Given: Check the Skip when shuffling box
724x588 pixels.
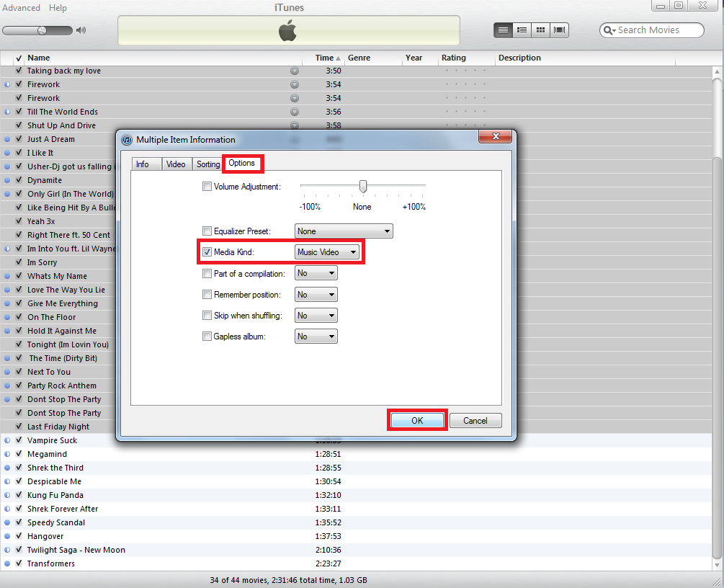Looking at the screenshot, I should 207,316.
